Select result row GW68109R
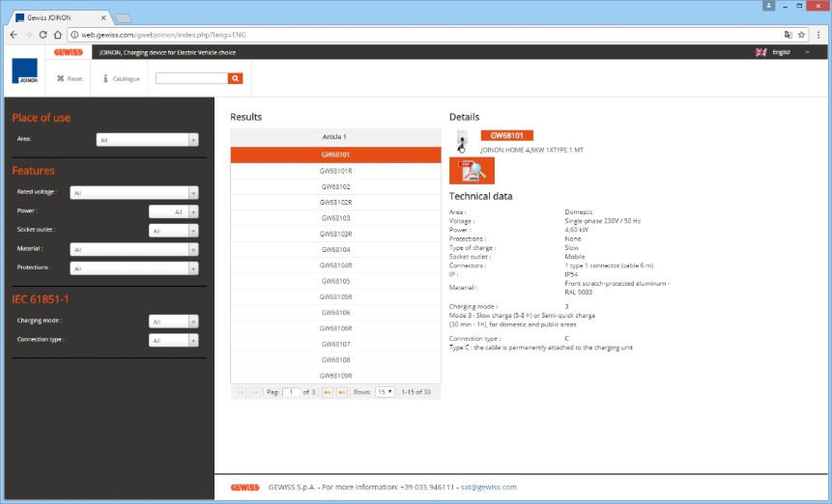Viewport: 832px width, 504px height. [x=335, y=376]
